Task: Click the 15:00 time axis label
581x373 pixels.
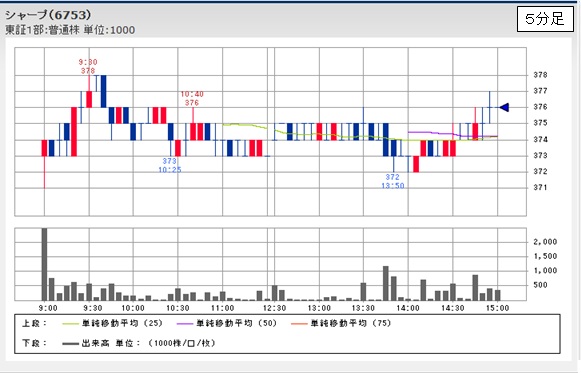Action: tap(498, 308)
